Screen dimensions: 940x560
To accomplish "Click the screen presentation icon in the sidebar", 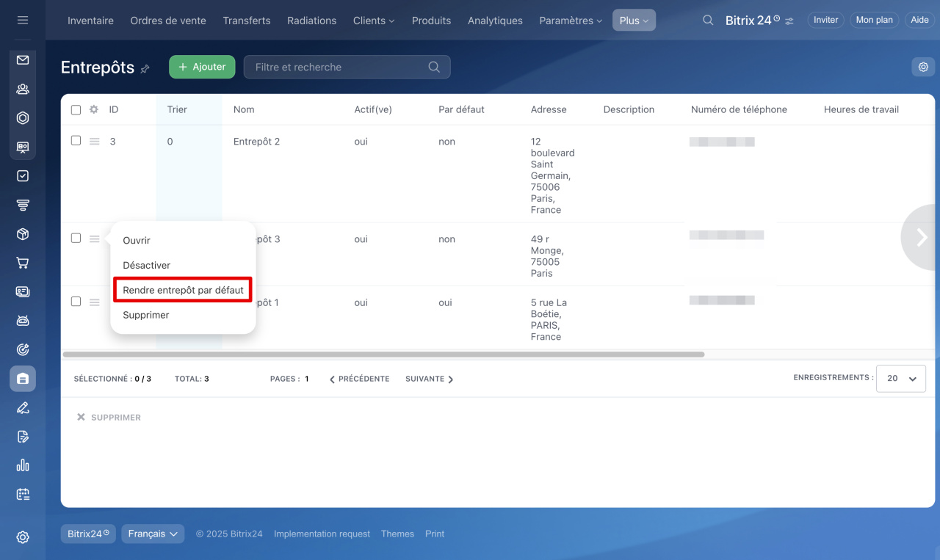I will click(x=23, y=147).
